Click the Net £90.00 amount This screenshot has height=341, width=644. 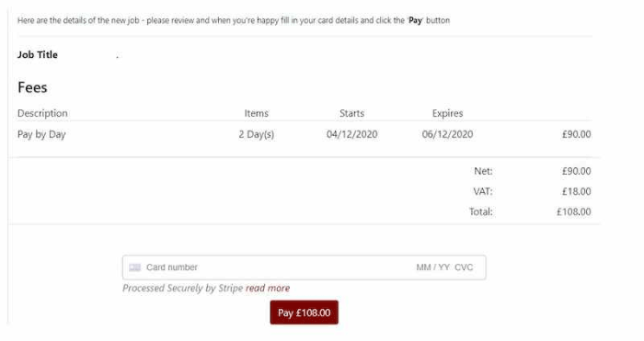pos(576,171)
